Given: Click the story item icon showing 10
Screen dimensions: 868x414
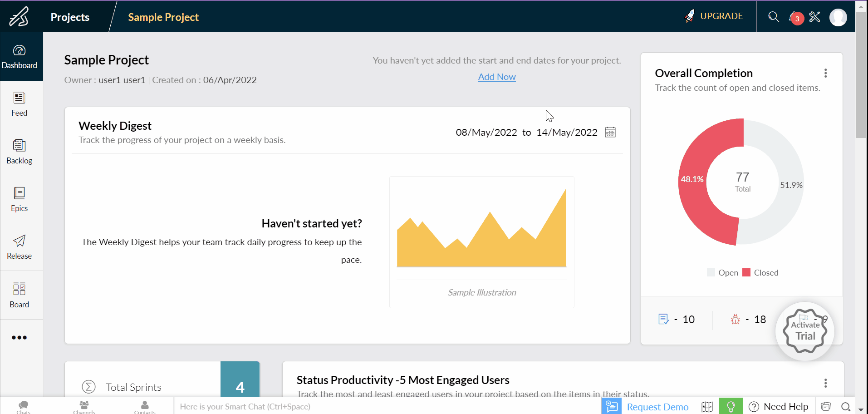Looking at the screenshot, I should coord(663,319).
